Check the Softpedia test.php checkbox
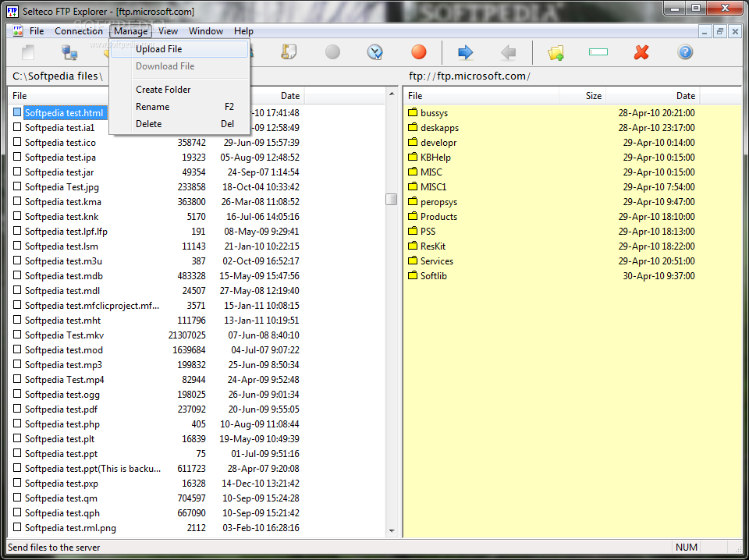This screenshot has height=560, width=749. point(17,424)
